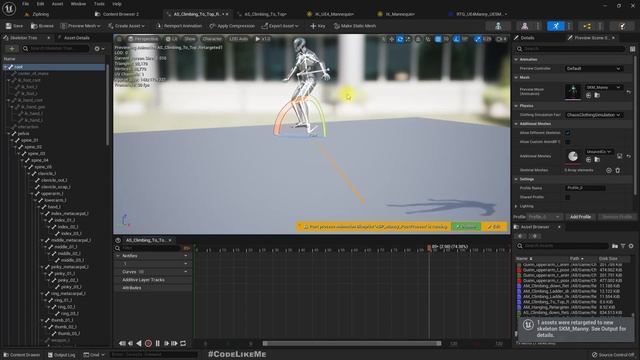640x360 pixels.
Task: Click the Profile Name input field
Action: click(x=585, y=188)
